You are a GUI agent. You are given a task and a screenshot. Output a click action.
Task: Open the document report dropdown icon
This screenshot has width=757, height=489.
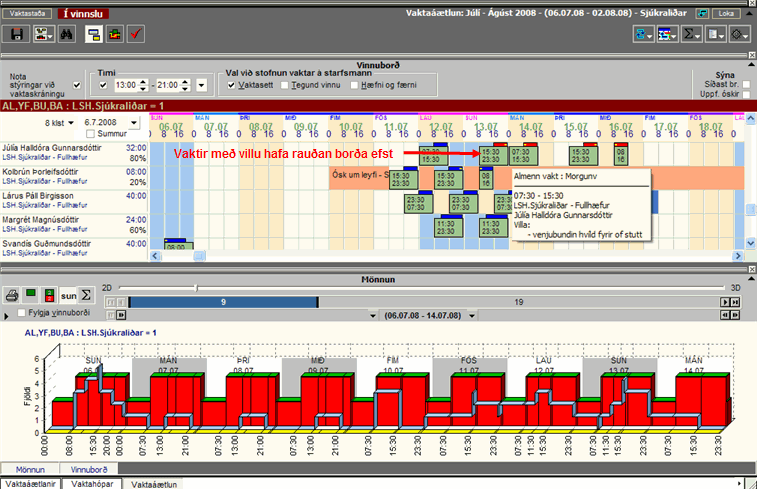coord(715,34)
